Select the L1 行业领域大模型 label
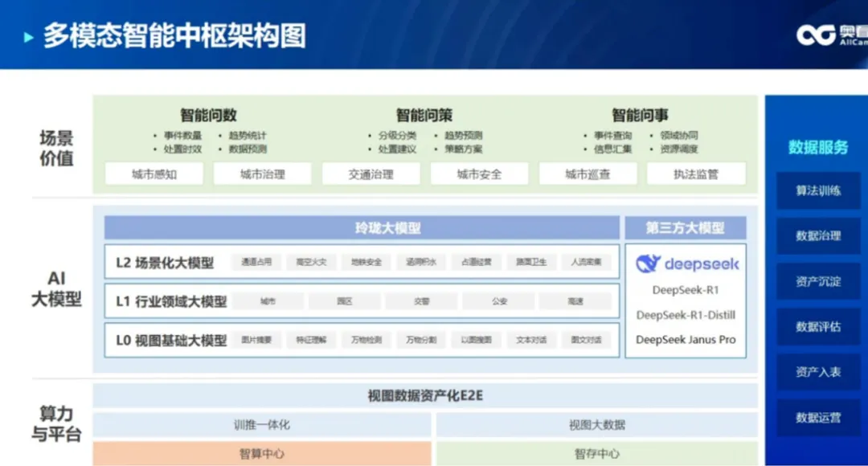This screenshot has height=466, width=868. click(171, 302)
